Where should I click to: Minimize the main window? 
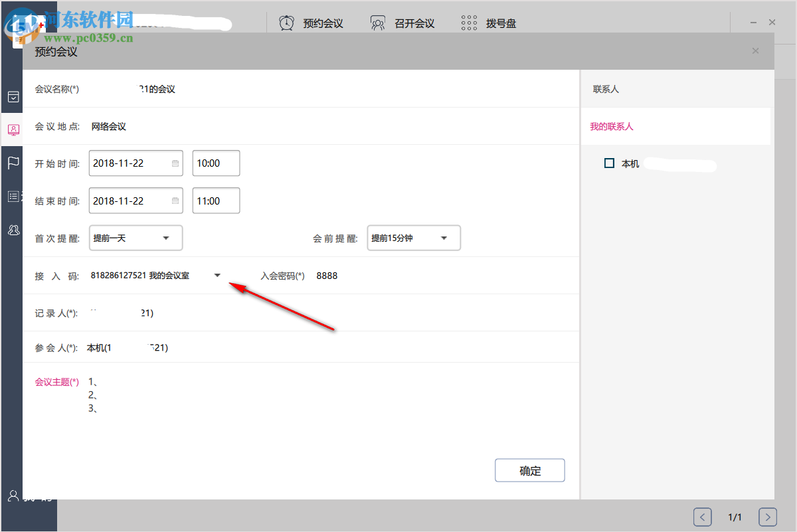[x=754, y=23]
